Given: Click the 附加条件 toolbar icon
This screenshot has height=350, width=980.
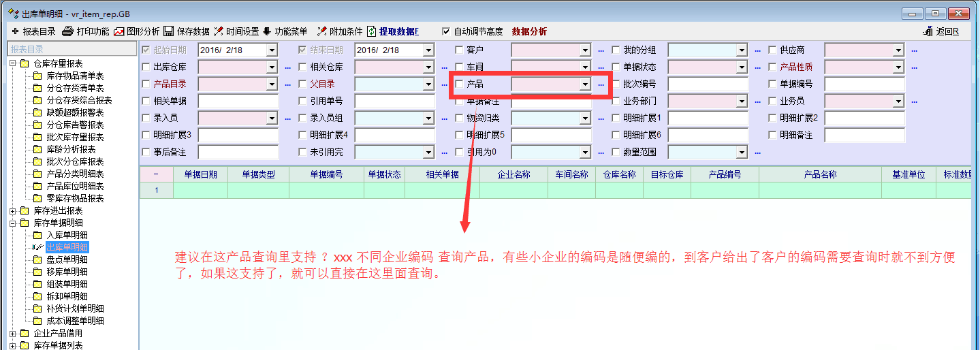Looking at the screenshot, I should coord(321,31).
